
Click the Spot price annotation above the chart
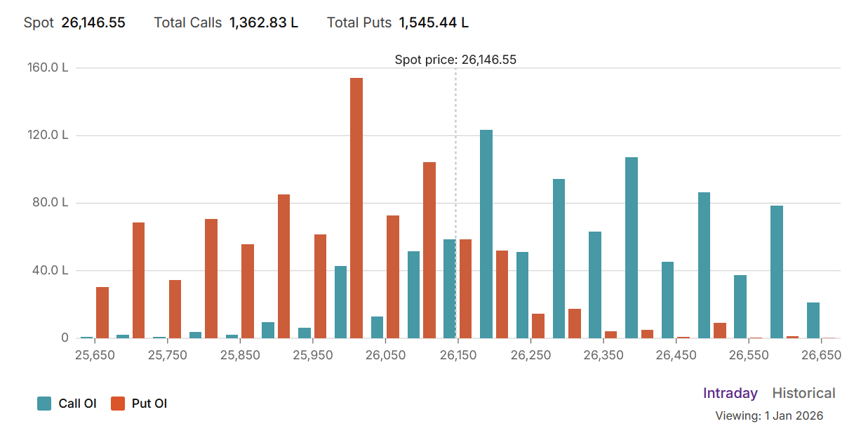pos(455,60)
